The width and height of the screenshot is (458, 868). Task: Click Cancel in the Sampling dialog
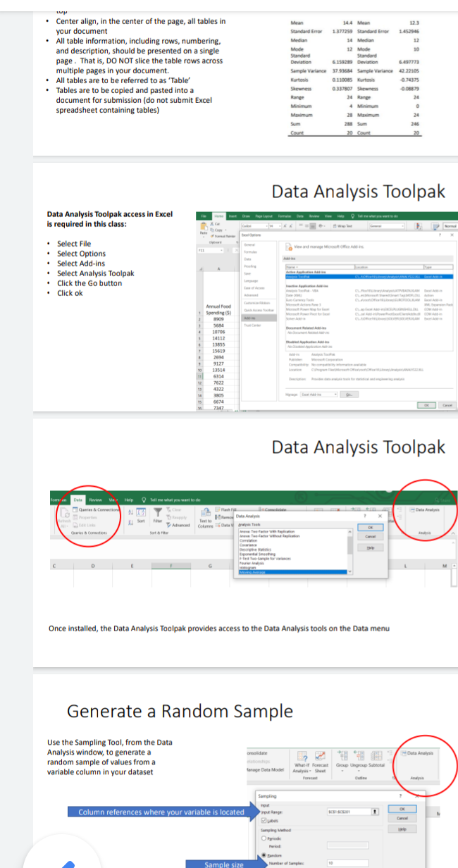[x=402, y=819]
